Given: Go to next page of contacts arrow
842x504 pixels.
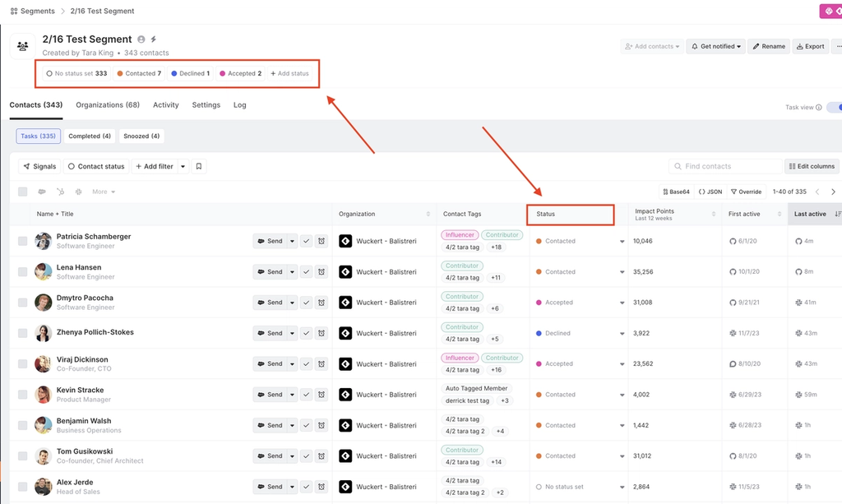Looking at the screenshot, I should click(834, 192).
